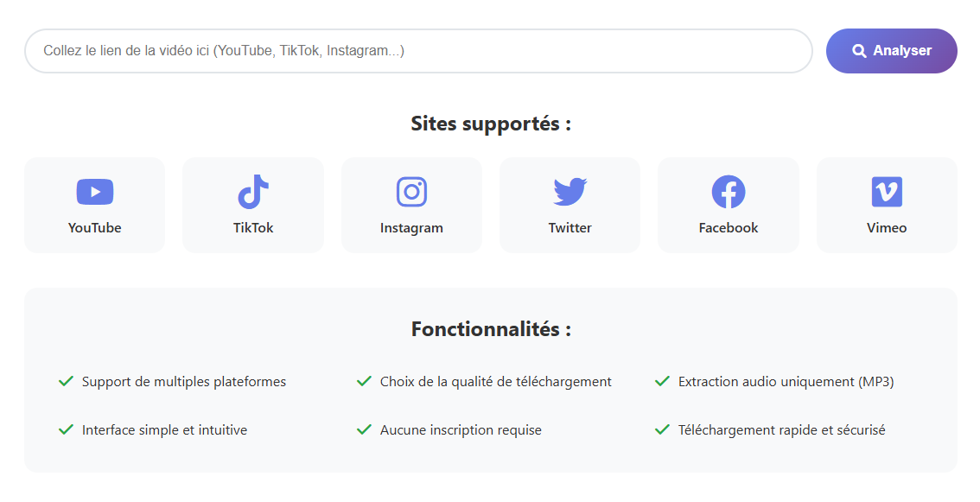The image size is (980, 502).
Task: Select the Vimeo icon
Action: (887, 191)
